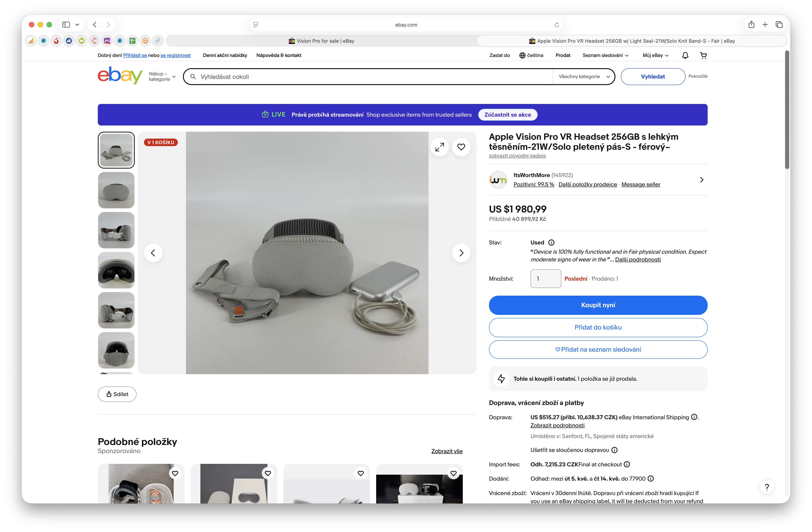
Task: Click the Koupit nyní button
Action: point(598,305)
